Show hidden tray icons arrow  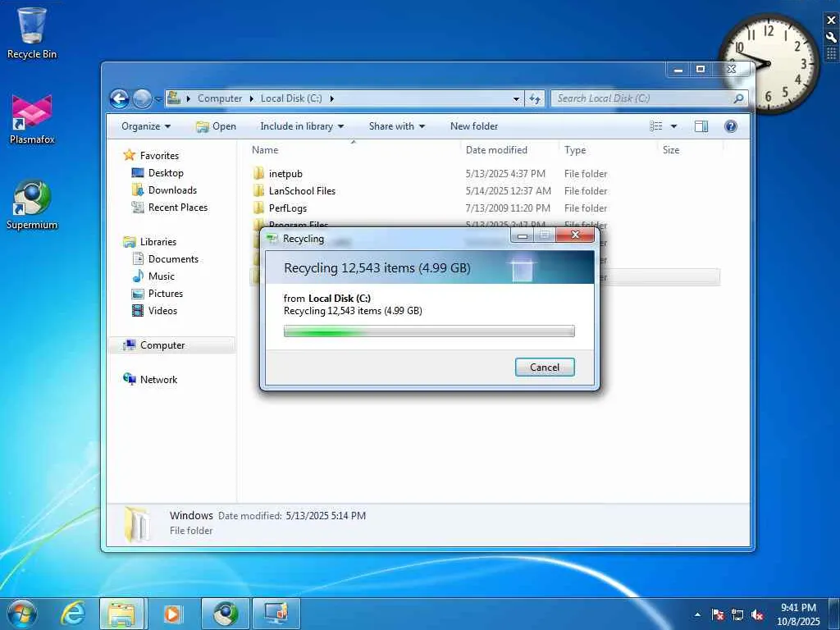(697, 615)
